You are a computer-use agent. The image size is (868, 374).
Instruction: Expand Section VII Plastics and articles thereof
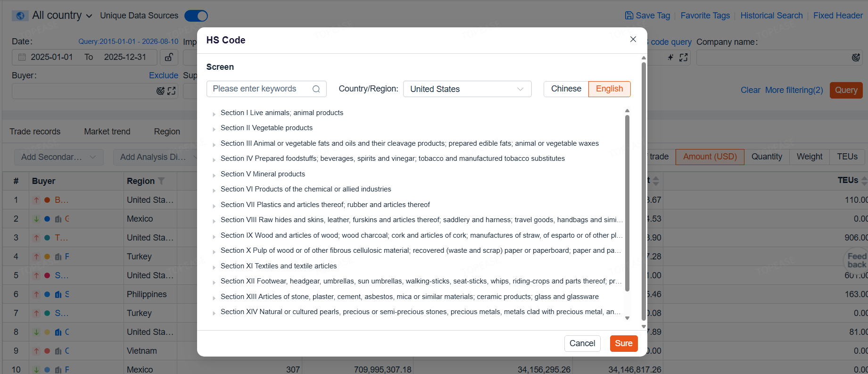pos(214,206)
